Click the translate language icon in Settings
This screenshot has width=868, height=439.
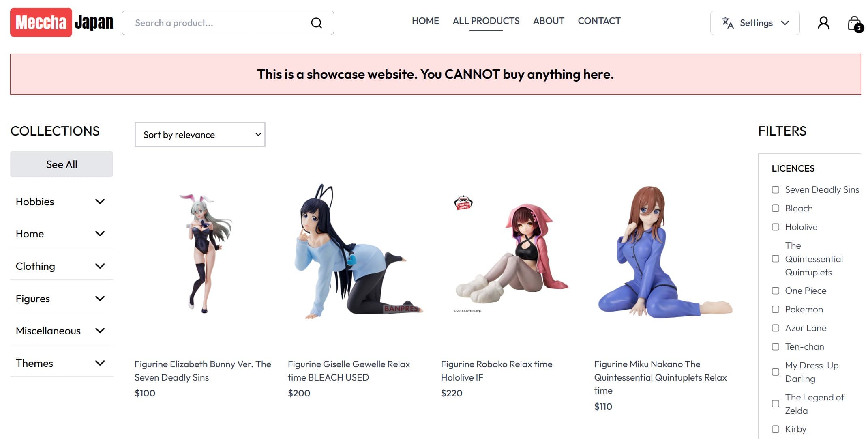coord(728,23)
